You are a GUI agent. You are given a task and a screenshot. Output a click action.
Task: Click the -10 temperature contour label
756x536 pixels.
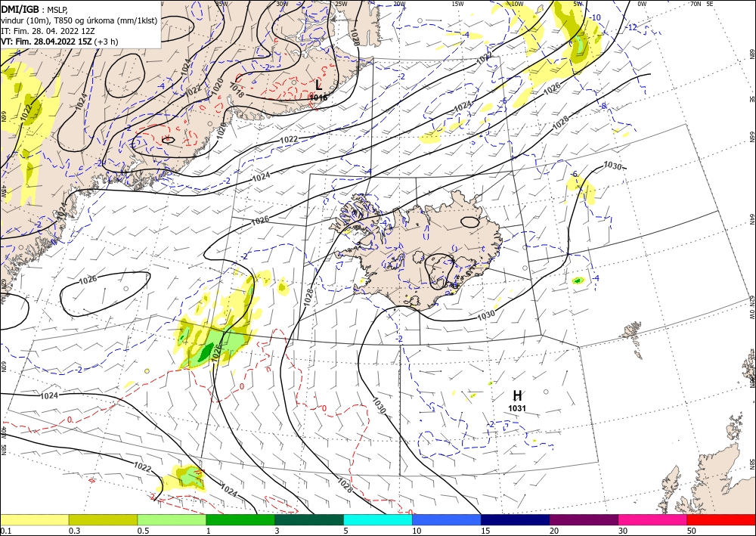coord(595,18)
